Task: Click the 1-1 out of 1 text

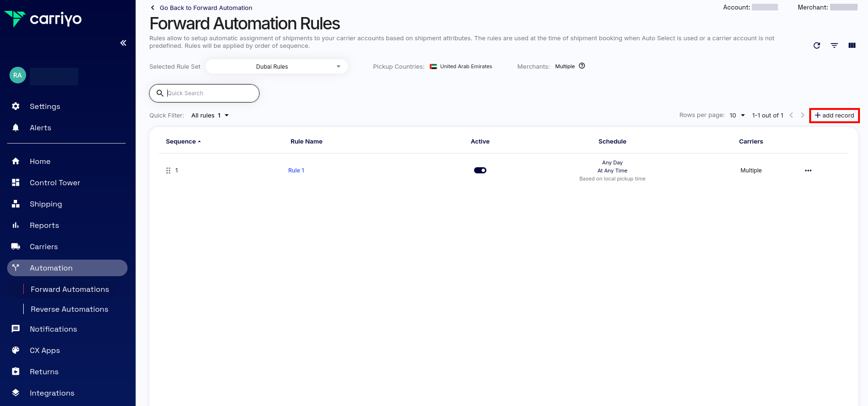Action: click(x=767, y=115)
